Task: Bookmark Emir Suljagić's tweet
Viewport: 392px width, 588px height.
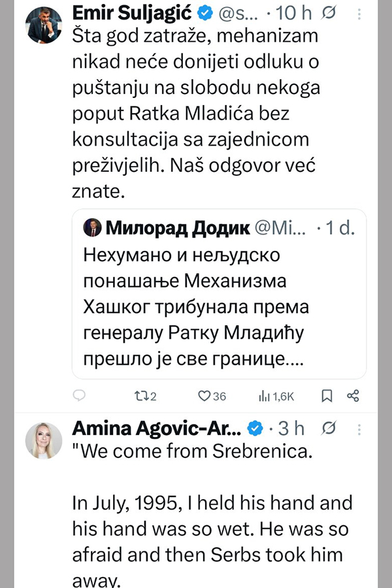Action: (x=327, y=395)
